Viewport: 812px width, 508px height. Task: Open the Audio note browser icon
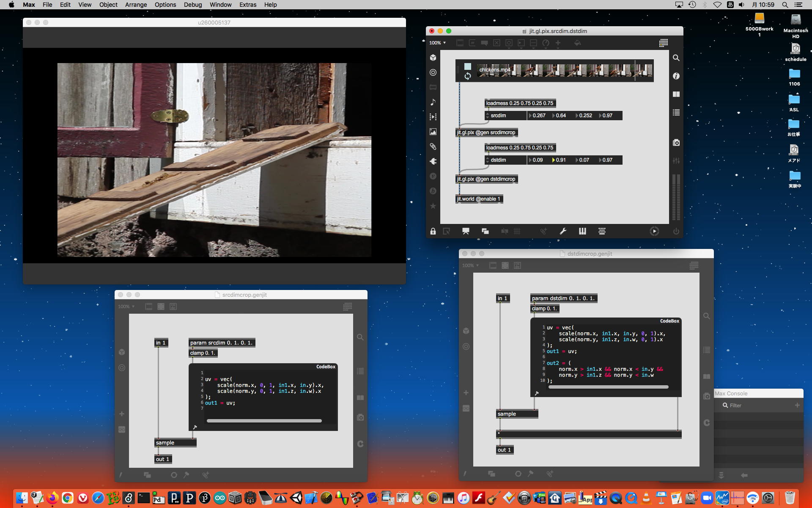click(x=433, y=102)
